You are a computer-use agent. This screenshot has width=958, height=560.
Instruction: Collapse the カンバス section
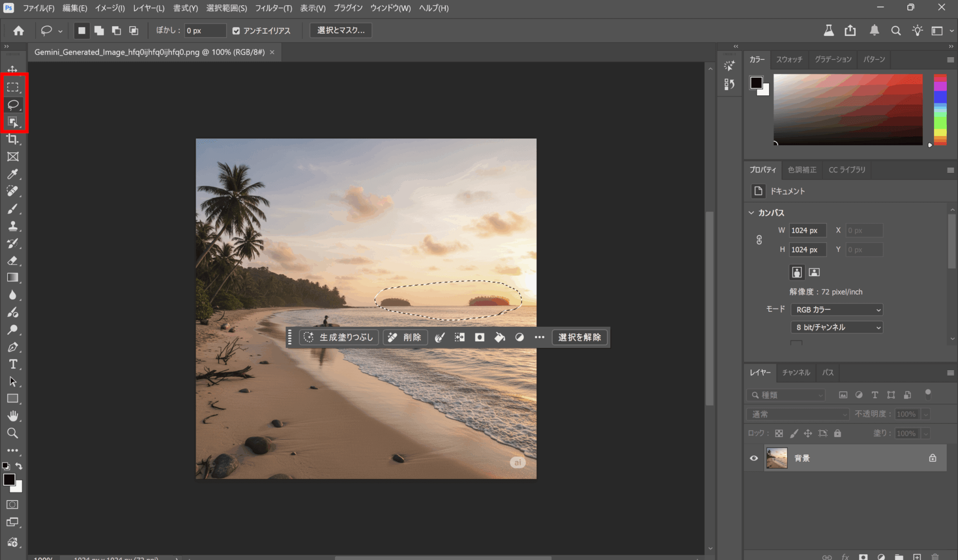coord(751,213)
